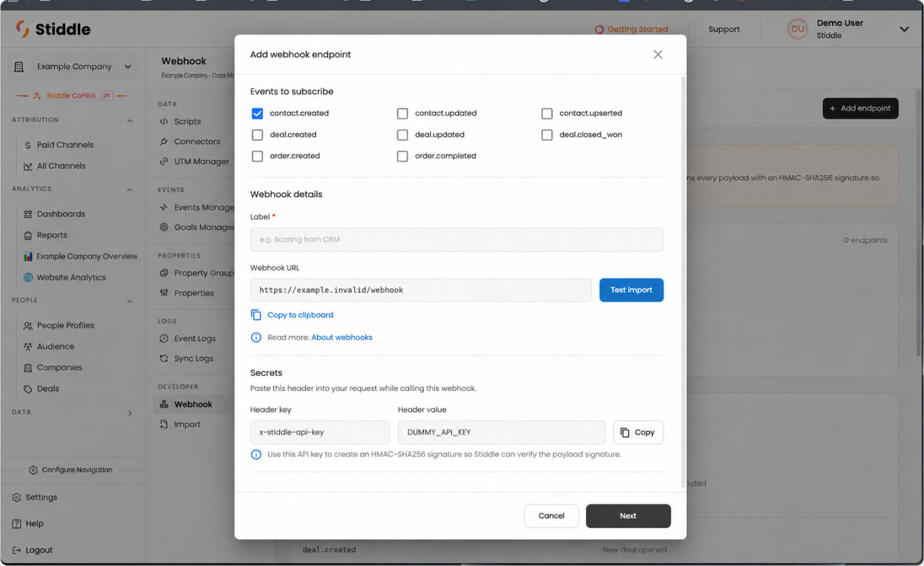Click the Scripts code icon in sidebar
The image size is (924, 566).
tap(164, 121)
